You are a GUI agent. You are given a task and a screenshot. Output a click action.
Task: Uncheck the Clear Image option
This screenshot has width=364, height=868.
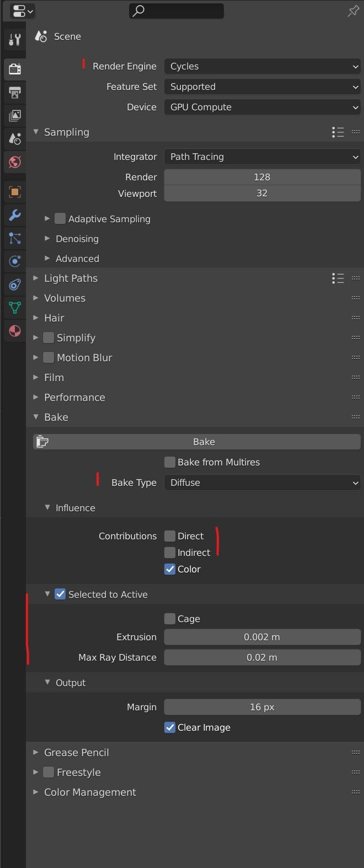tap(170, 727)
